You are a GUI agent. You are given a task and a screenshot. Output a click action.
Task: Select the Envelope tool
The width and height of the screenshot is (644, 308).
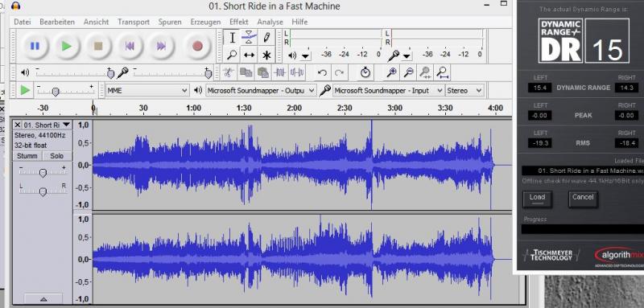point(250,37)
